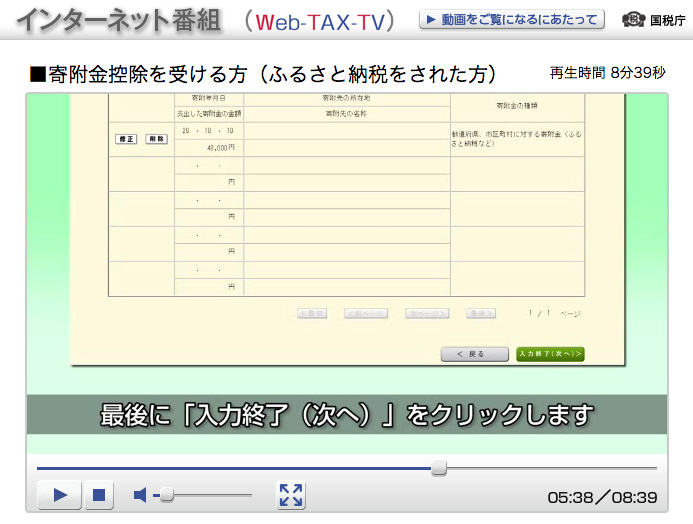This screenshot has width=693, height=524.
Task: Click the video progress bar handle
Action: click(x=439, y=468)
